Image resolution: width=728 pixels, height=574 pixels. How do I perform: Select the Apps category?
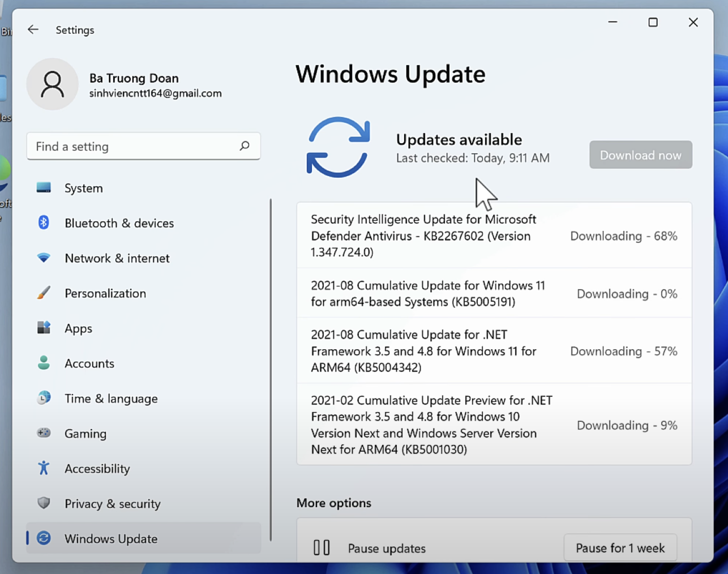tap(143, 328)
